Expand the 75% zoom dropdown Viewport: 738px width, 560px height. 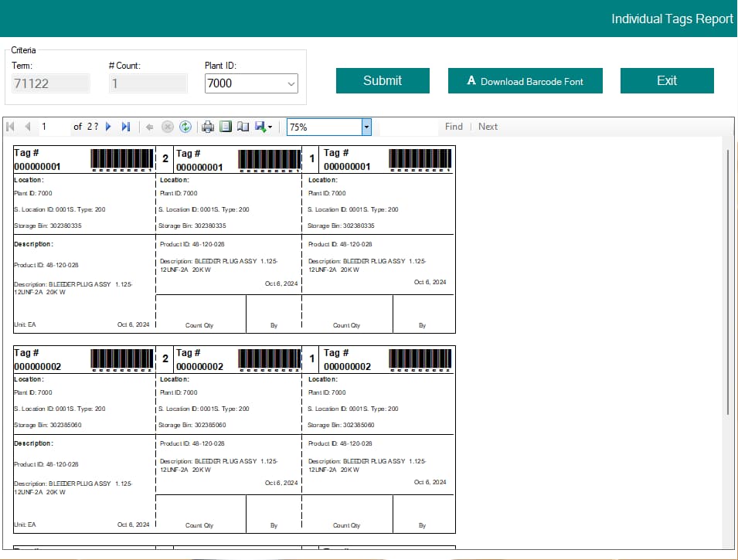[x=366, y=127]
